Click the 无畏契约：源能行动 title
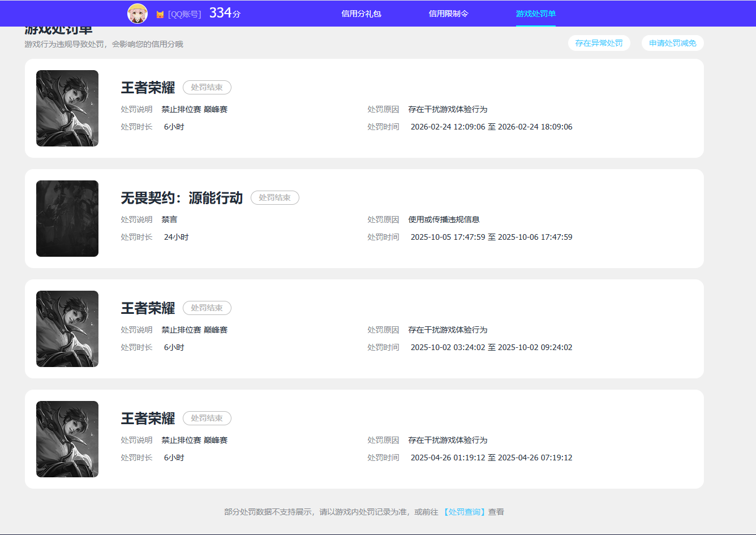The image size is (756, 535). tap(182, 198)
